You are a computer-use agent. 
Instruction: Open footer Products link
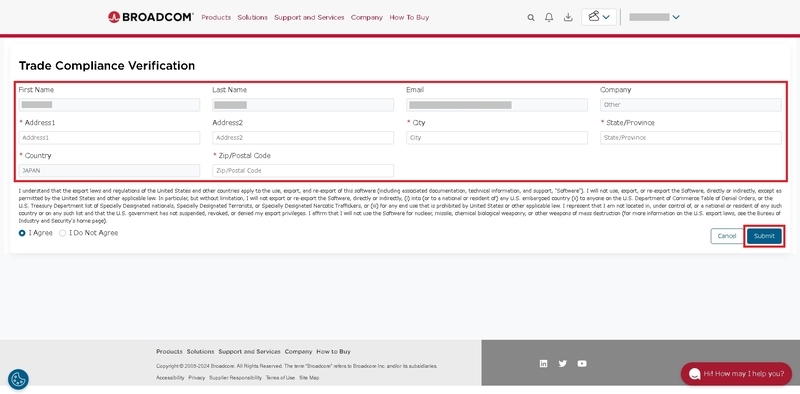(x=169, y=352)
